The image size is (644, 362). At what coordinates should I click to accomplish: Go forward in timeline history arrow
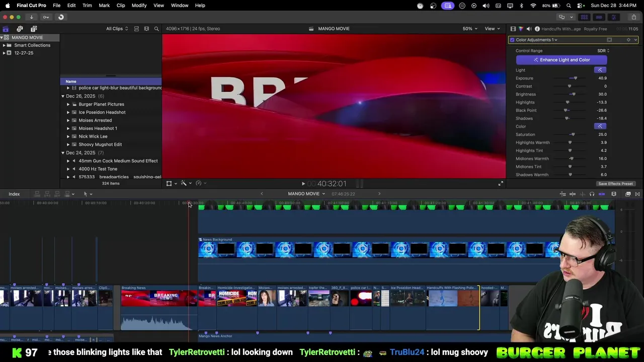tap(379, 194)
